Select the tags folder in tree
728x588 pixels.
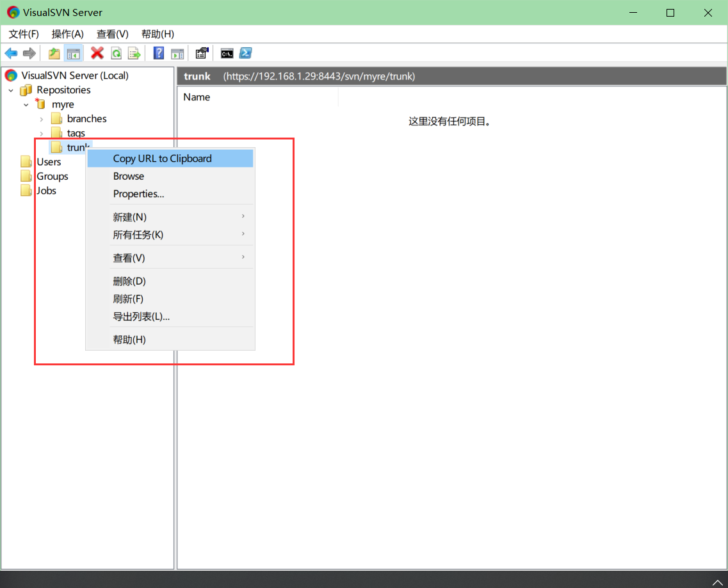point(76,133)
